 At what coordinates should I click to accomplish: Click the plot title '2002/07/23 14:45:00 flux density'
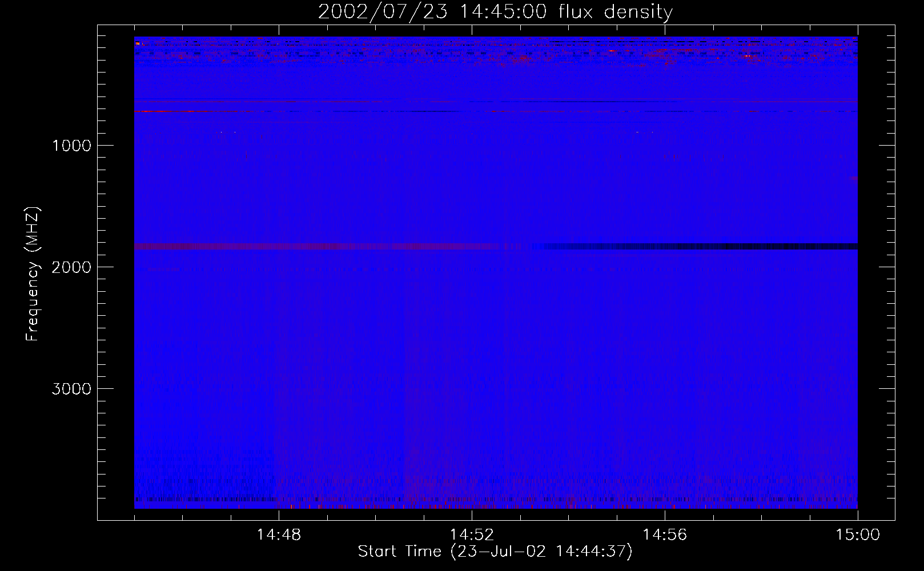pyautogui.click(x=495, y=12)
